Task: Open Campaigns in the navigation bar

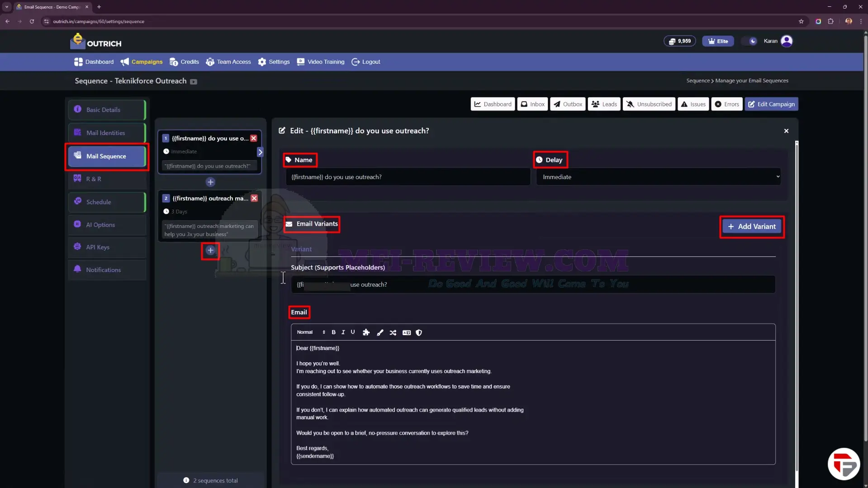Action: tap(141, 62)
